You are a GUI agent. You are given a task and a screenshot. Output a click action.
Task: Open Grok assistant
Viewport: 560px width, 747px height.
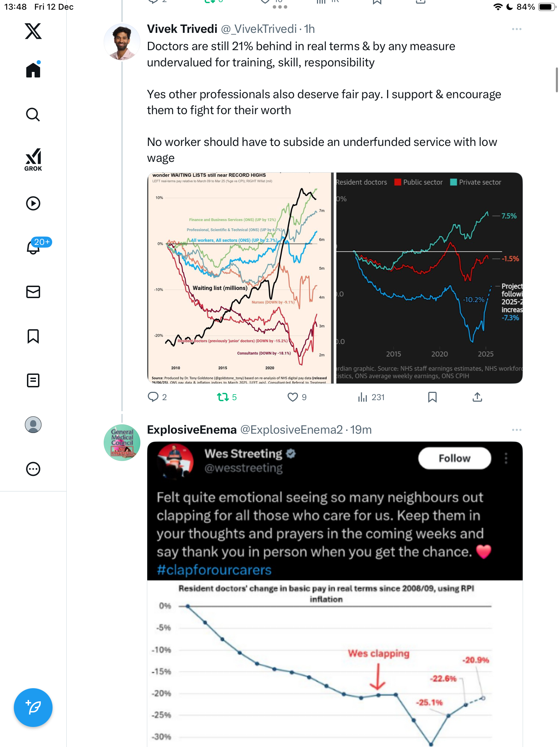point(33,159)
